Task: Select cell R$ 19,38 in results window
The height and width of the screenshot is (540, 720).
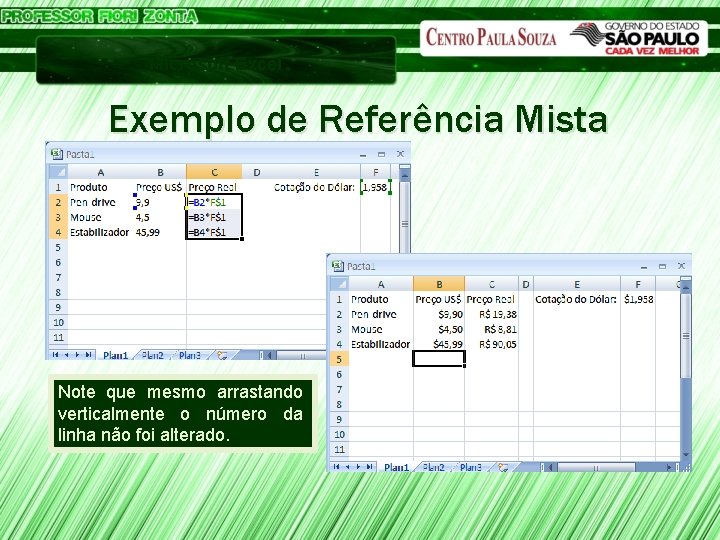Action: tap(491, 314)
